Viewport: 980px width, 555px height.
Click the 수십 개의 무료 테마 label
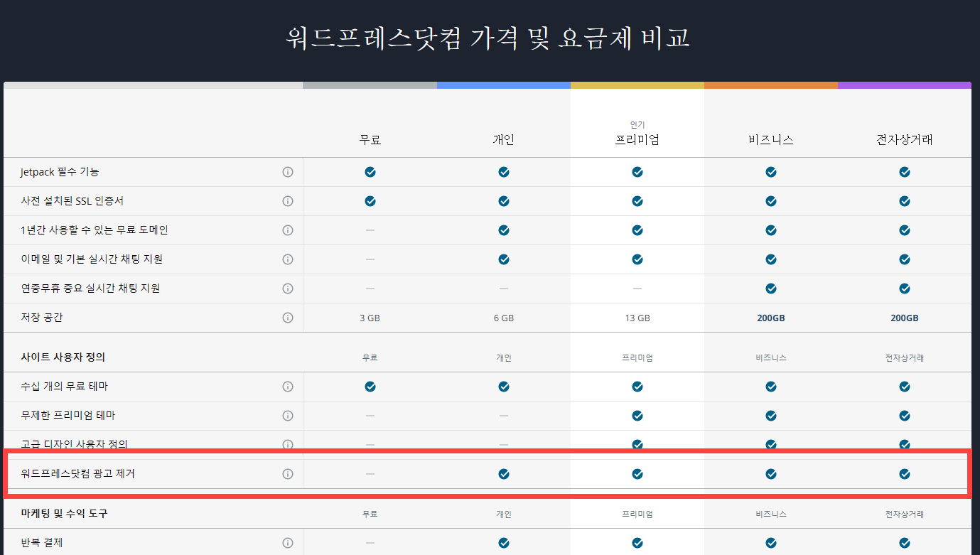[x=65, y=387]
